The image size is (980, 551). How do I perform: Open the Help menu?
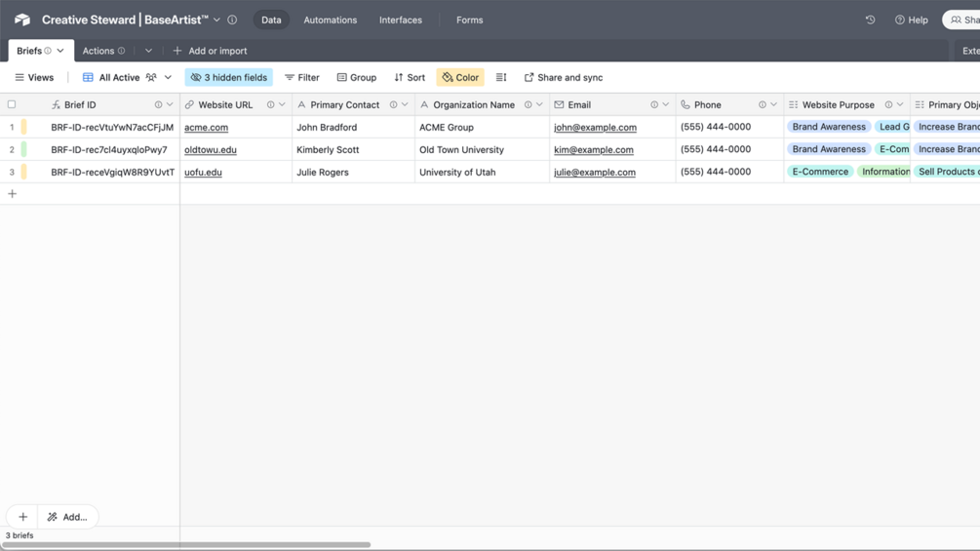[911, 20]
